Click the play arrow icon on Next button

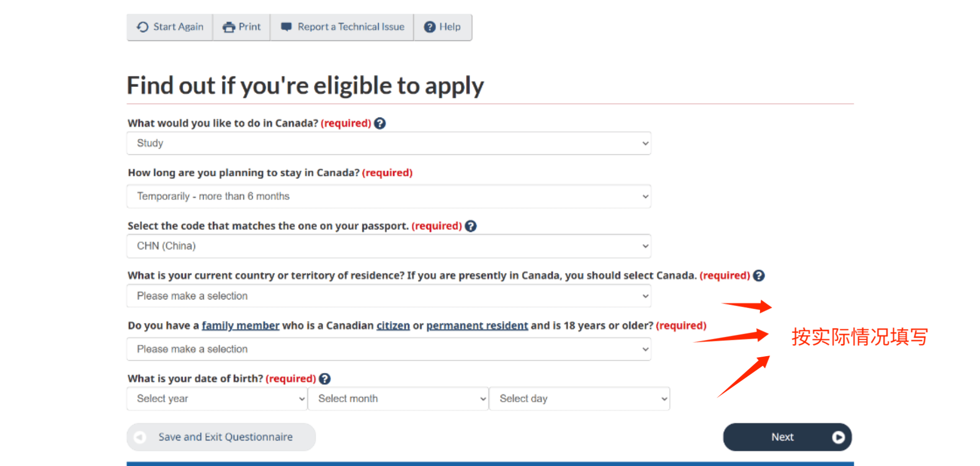pyautogui.click(x=838, y=437)
